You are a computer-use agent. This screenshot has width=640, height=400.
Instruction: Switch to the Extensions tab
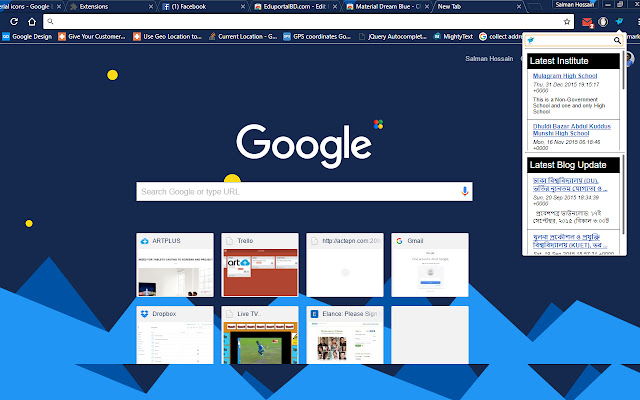click(110, 7)
